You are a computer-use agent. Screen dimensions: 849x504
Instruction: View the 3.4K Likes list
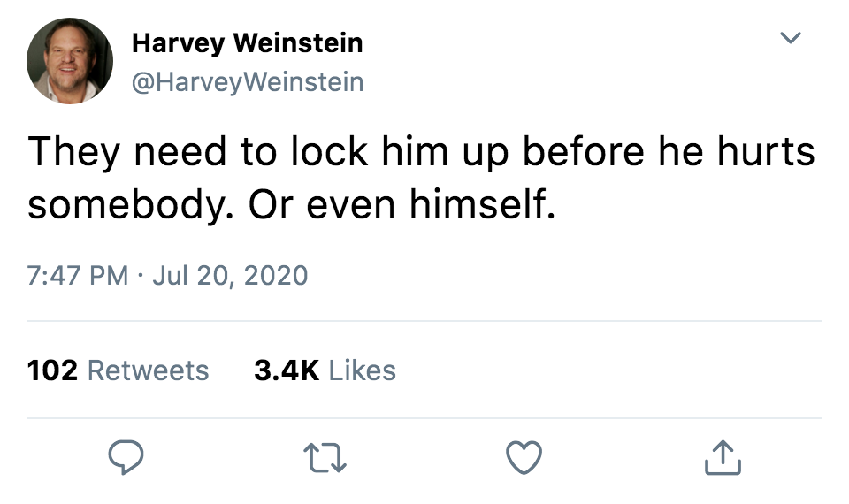(x=325, y=370)
